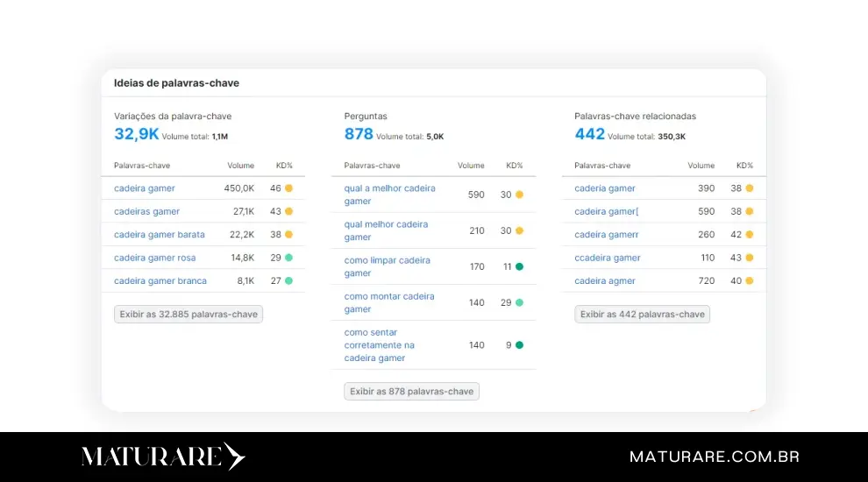Viewport: 868px width, 482px height.
Task: Open the 'cadeiras gamer' keyword link
Action: (146, 211)
